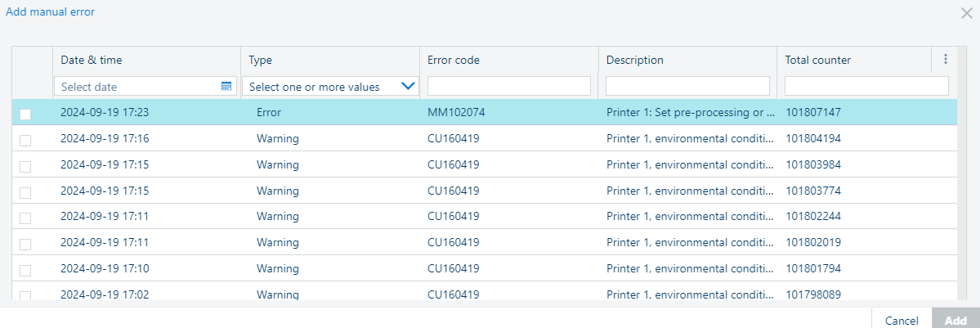Viewport: 980px width, 328px height.
Task: Tick checkbox for 2024-09-19 17:10 row
Action: click(25, 269)
